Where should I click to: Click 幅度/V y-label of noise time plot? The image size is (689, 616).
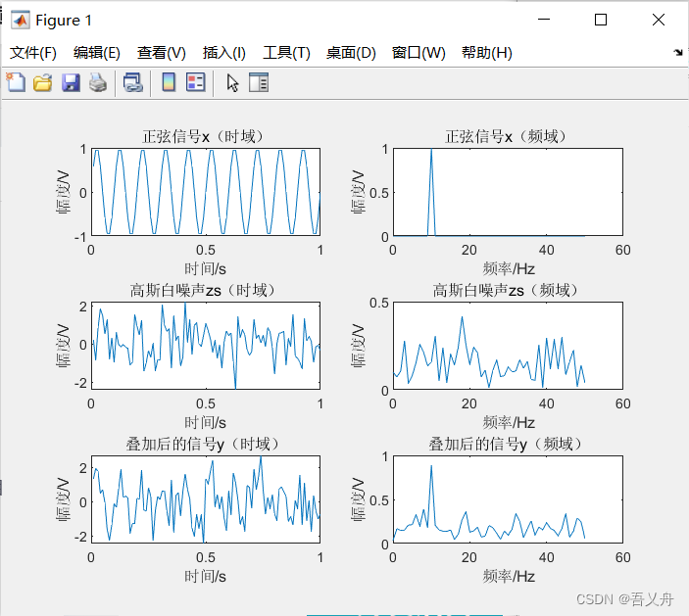point(63,346)
